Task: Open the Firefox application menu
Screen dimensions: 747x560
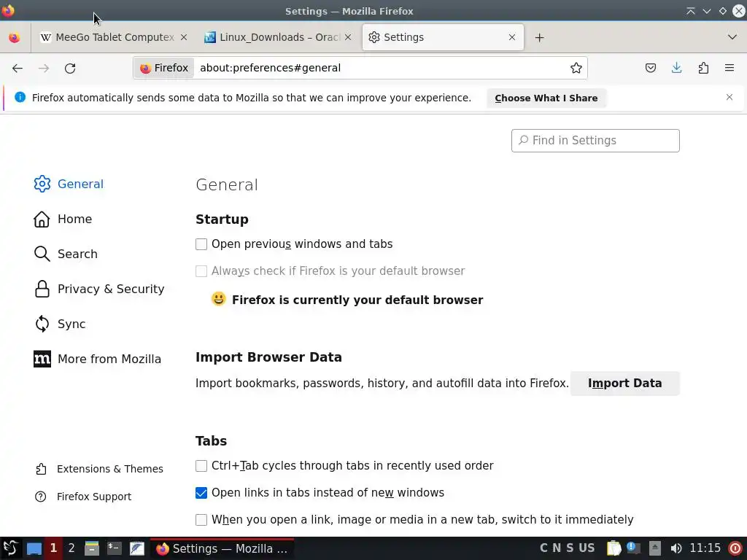Action: pyautogui.click(x=729, y=68)
